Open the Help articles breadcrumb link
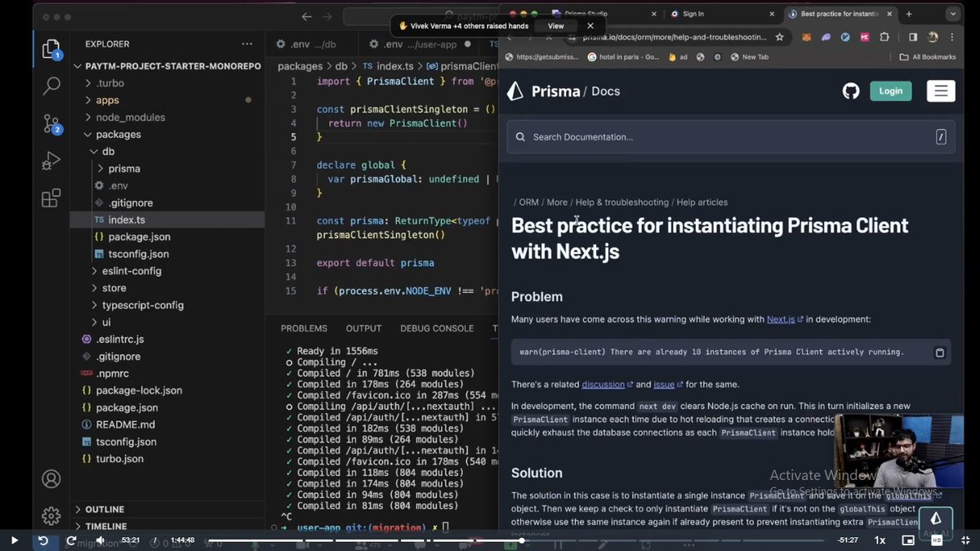The height and width of the screenshot is (551, 980). pos(702,202)
